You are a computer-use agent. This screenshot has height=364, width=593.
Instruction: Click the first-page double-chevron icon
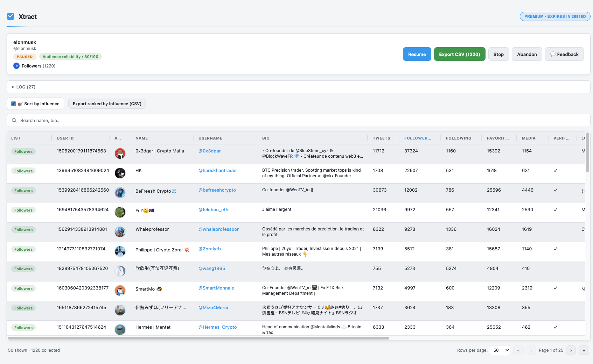518,350
